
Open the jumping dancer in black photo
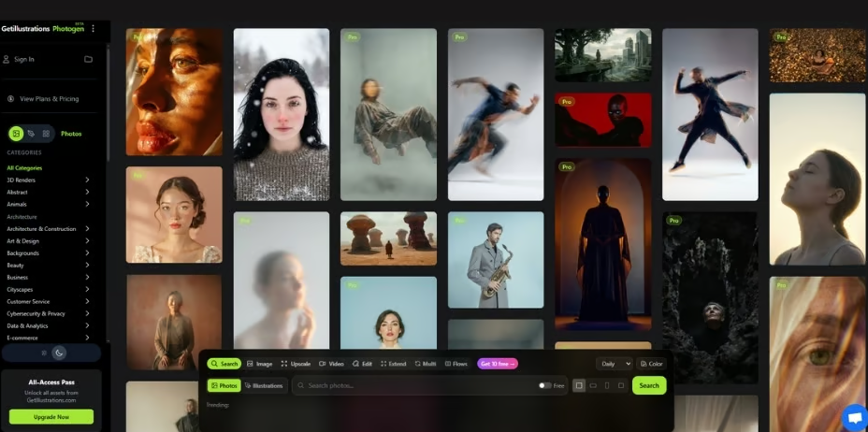pyautogui.click(x=710, y=114)
